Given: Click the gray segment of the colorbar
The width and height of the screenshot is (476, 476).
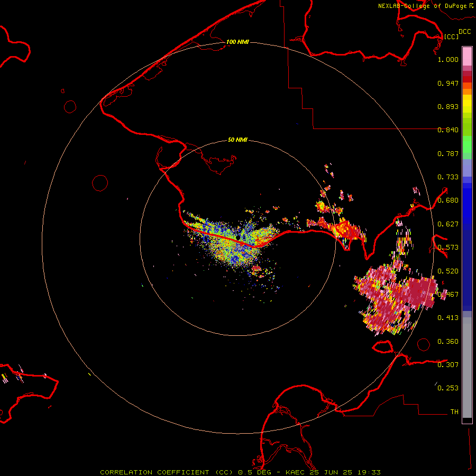Looking at the screenshot, I should [x=467, y=368].
